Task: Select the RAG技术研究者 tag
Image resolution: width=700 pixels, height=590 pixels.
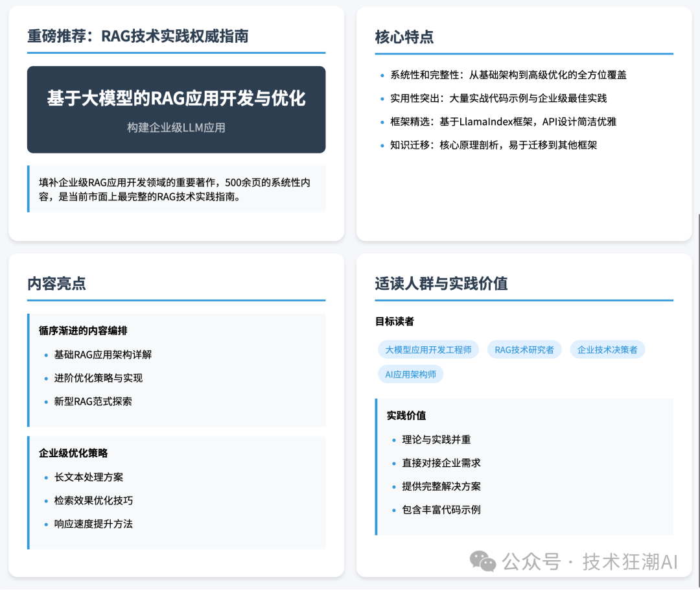Action: click(x=524, y=349)
